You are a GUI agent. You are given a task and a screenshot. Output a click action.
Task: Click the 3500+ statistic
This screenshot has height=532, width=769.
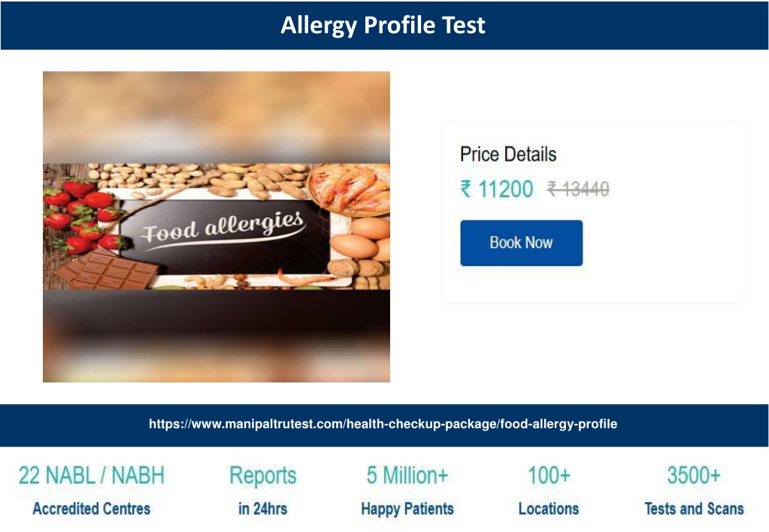694,476
